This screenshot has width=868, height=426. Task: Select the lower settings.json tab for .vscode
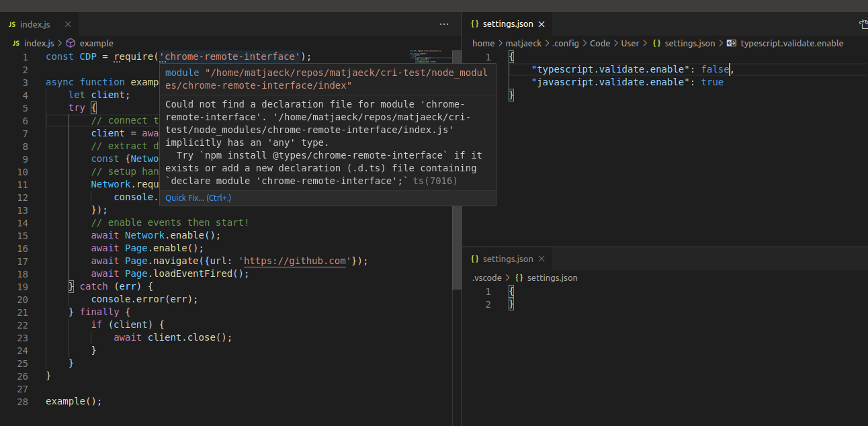tap(508, 259)
